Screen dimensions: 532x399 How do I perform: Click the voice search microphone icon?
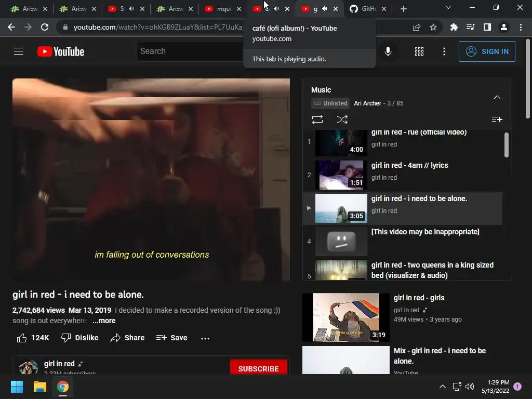pyautogui.click(x=388, y=51)
